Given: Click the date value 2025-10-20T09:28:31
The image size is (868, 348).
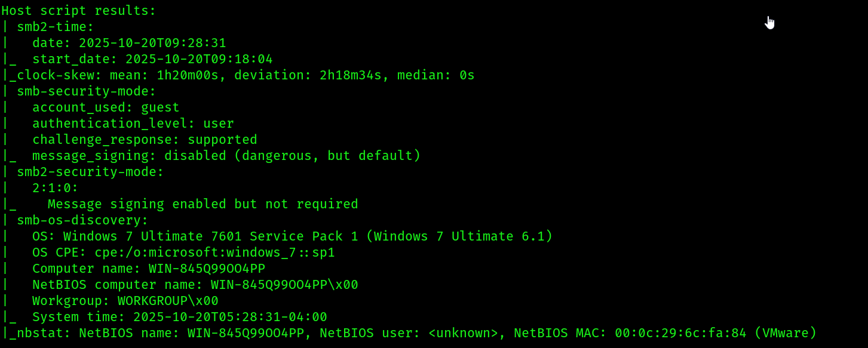Looking at the screenshot, I should point(152,43).
